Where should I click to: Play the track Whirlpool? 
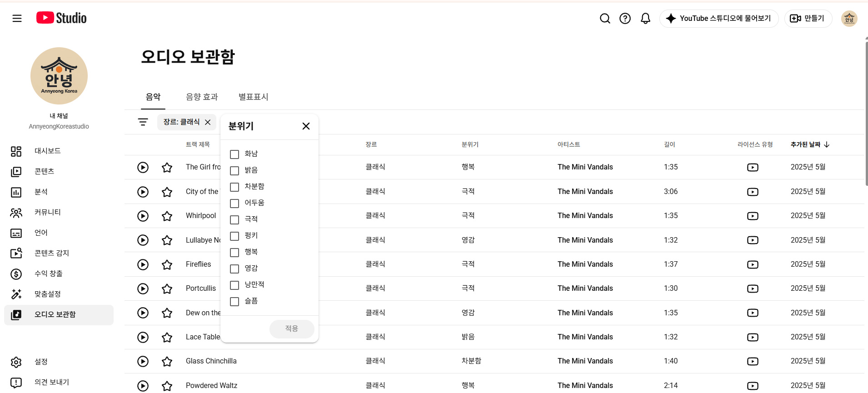pos(143,216)
